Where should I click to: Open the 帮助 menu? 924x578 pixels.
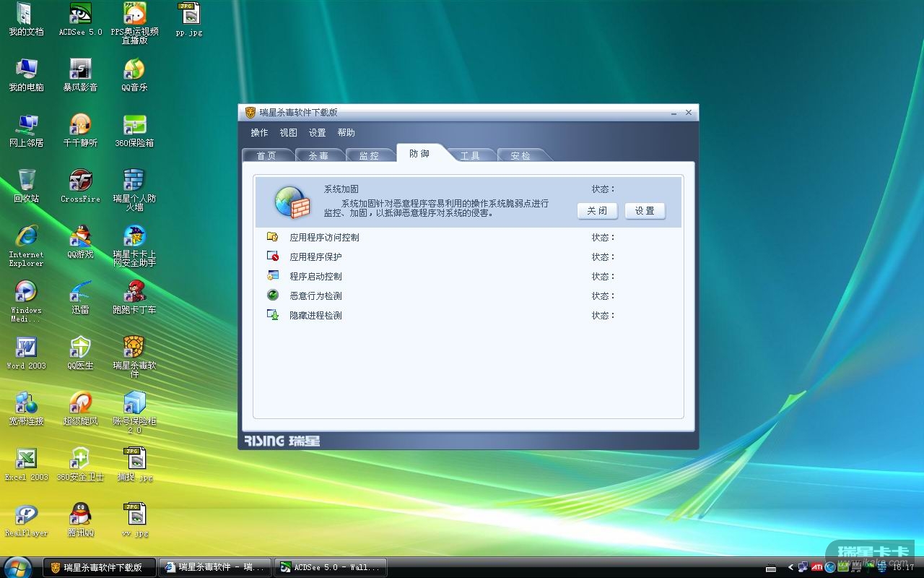[346, 133]
